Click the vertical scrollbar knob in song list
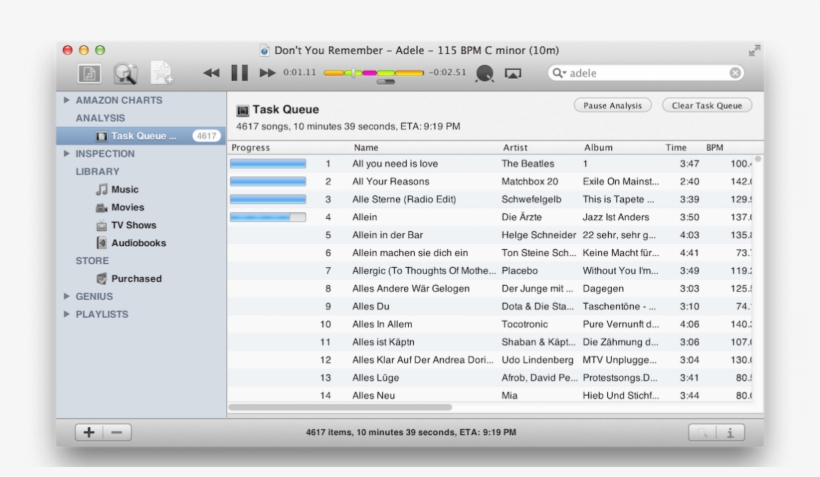 pyautogui.click(x=757, y=159)
